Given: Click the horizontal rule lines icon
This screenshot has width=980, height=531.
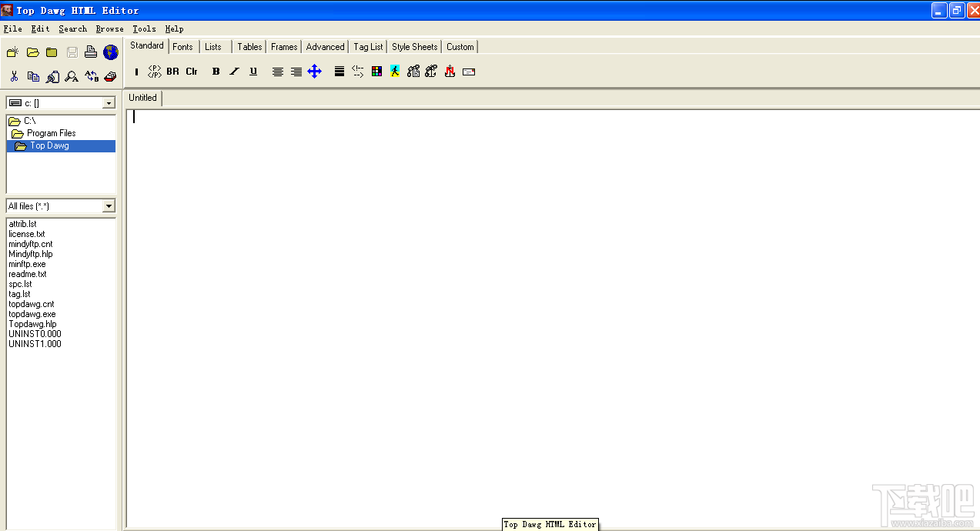Looking at the screenshot, I should point(339,72).
